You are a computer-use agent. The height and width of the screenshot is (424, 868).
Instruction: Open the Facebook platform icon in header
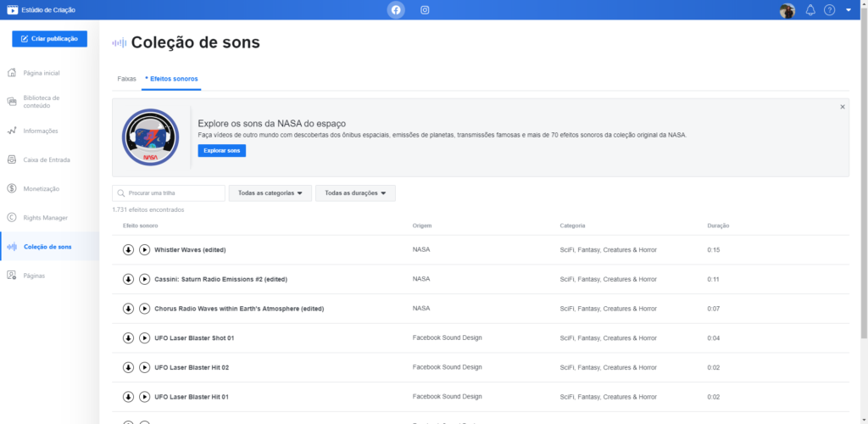(395, 10)
